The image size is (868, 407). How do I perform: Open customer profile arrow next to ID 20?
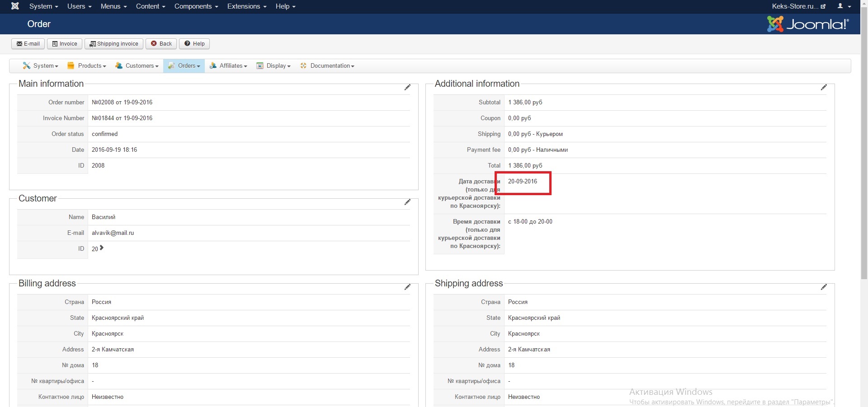(102, 248)
